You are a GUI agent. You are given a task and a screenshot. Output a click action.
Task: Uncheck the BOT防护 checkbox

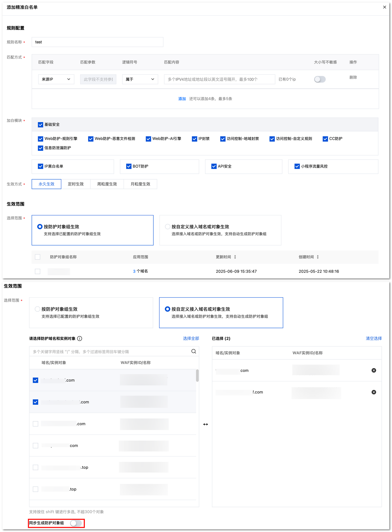pos(129,166)
